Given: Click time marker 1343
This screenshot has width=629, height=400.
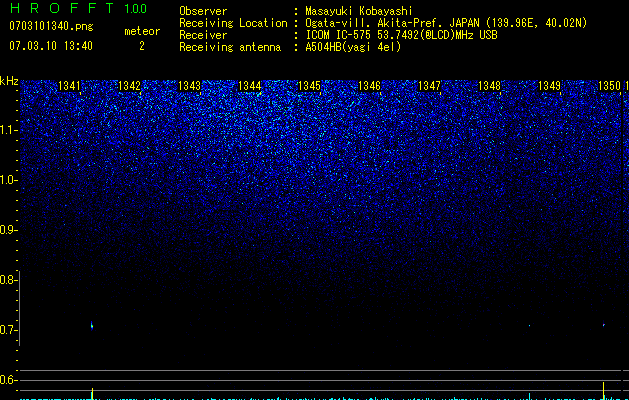Looking at the screenshot, I should [x=189, y=86].
